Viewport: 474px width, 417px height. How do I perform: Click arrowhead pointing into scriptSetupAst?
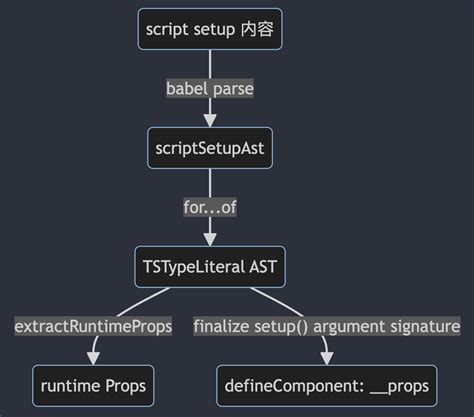210,120
